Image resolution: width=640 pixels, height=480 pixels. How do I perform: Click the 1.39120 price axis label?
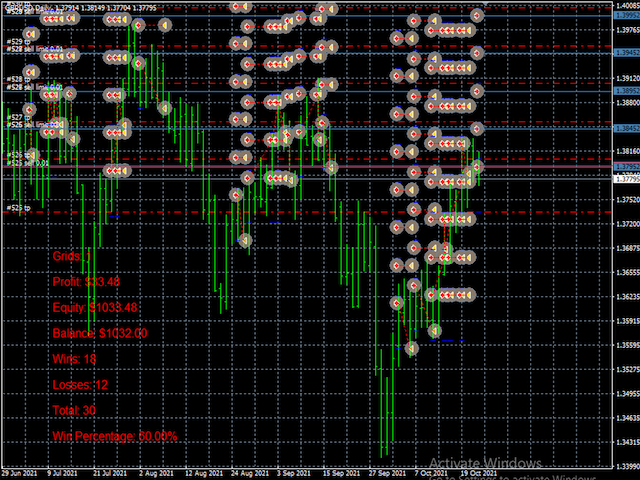click(627, 78)
